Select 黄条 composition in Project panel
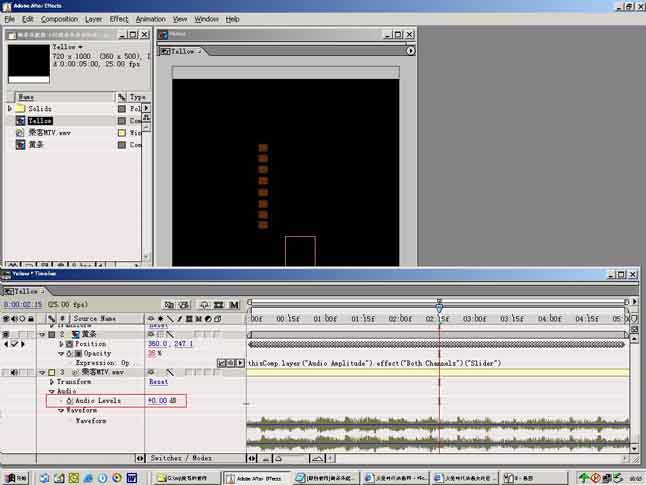The width and height of the screenshot is (646, 485). (36, 145)
